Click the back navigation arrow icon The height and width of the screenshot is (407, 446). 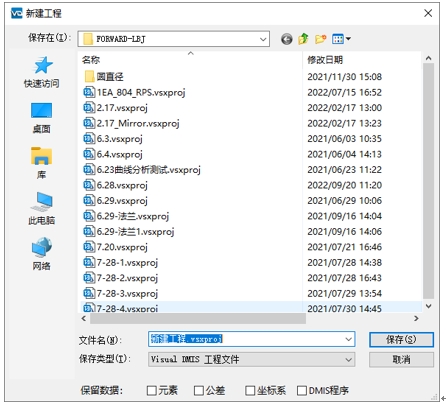[286, 39]
